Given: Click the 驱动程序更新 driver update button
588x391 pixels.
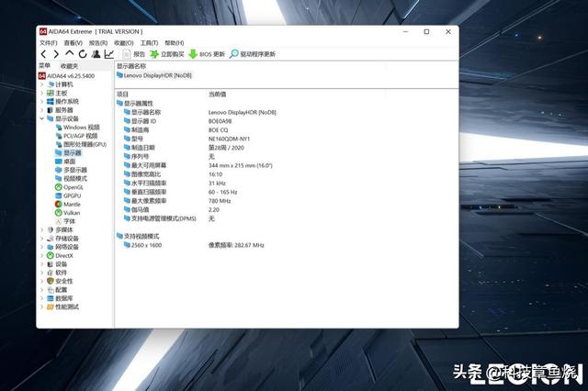Looking at the screenshot, I should 253,54.
